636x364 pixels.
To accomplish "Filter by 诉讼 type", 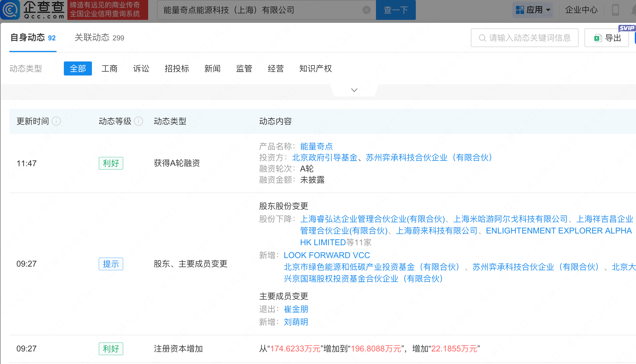I will (x=141, y=68).
